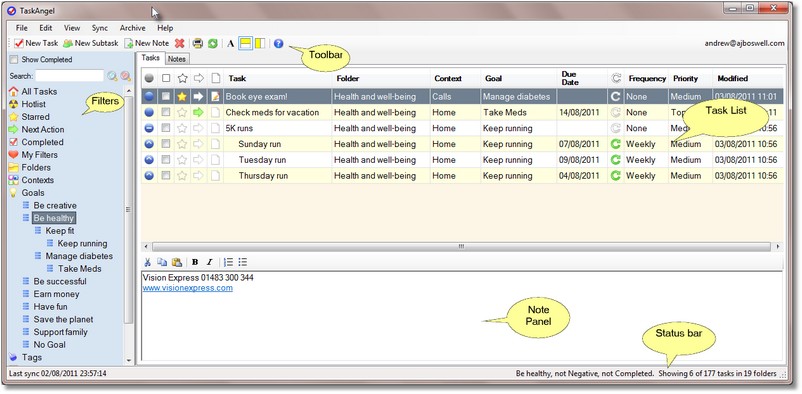Click the checkbox column header
The height and width of the screenshot is (394, 802).
(166, 78)
